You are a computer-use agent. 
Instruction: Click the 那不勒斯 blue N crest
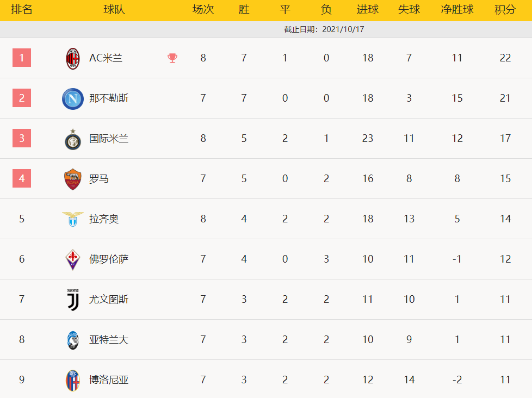pyautogui.click(x=72, y=98)
